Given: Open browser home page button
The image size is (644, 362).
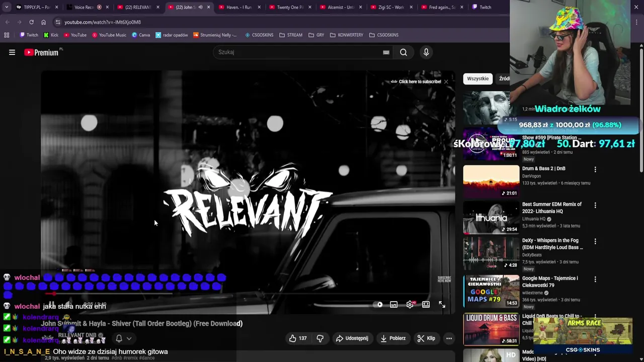Looking at the screenshot, I should pyautogui.click(x=43, y=22).
